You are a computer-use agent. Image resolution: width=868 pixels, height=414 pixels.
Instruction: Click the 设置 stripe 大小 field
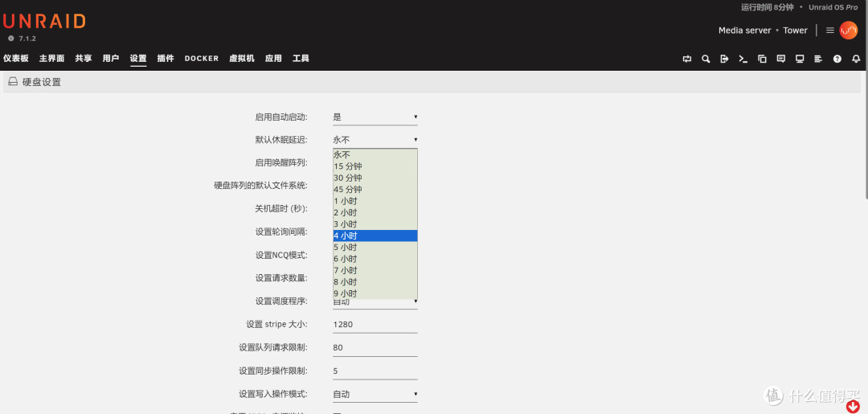375,324
